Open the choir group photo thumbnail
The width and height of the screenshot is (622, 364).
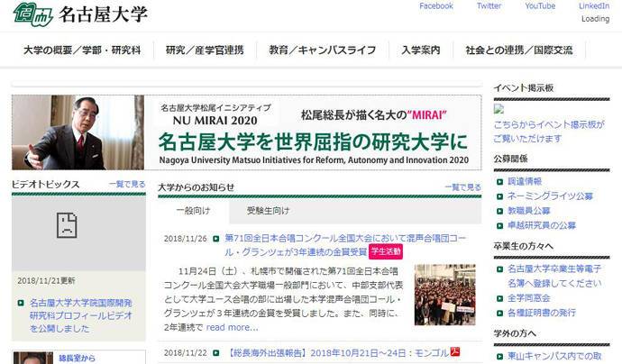[x=444, y=295]
